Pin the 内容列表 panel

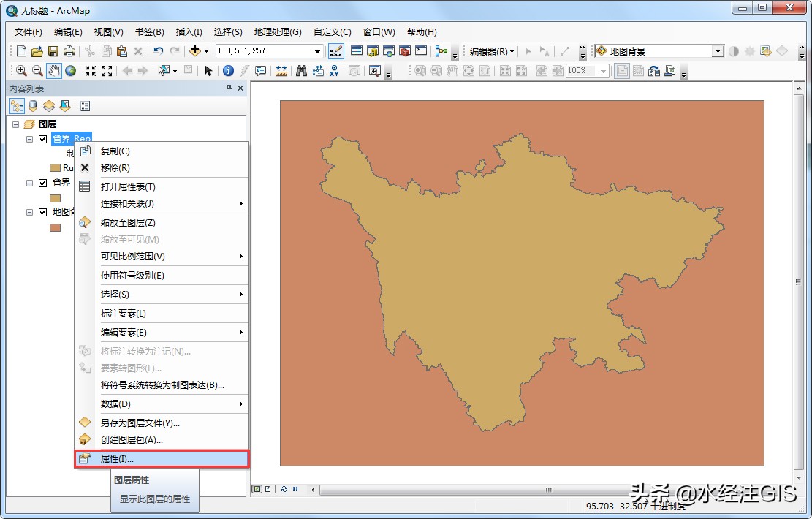click(229, 88)
